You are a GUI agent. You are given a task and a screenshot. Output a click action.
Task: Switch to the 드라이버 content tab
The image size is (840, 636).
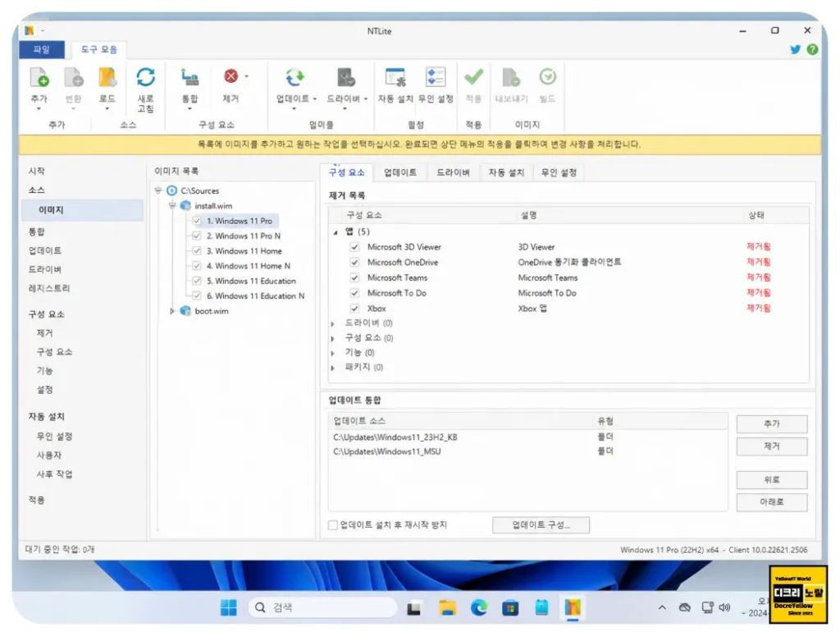[x=453, y=172]
